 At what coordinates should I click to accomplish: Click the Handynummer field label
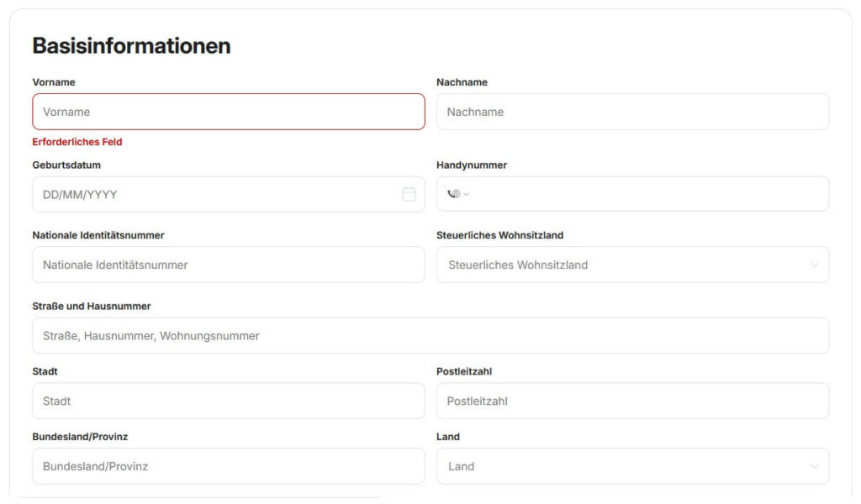pos(472,165)
